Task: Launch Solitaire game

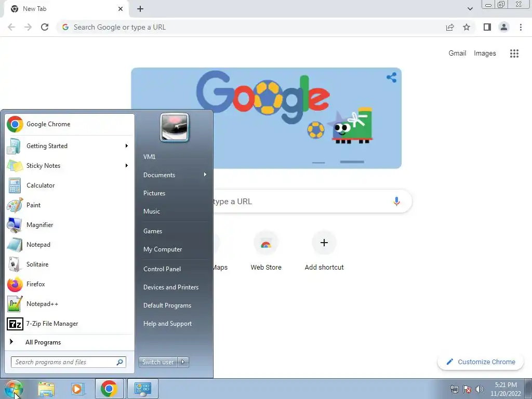Action: point(70,264)
